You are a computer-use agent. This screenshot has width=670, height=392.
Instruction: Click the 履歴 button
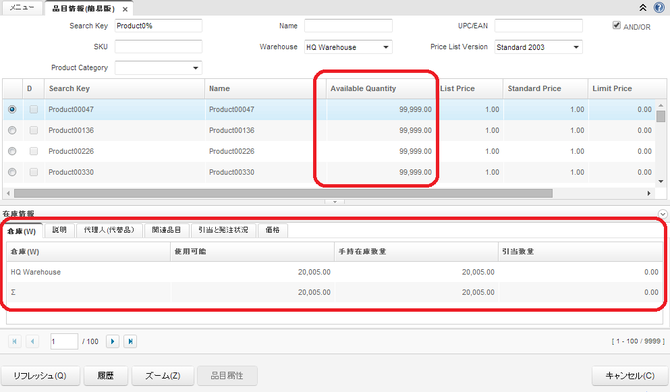(x=106, y=376)
